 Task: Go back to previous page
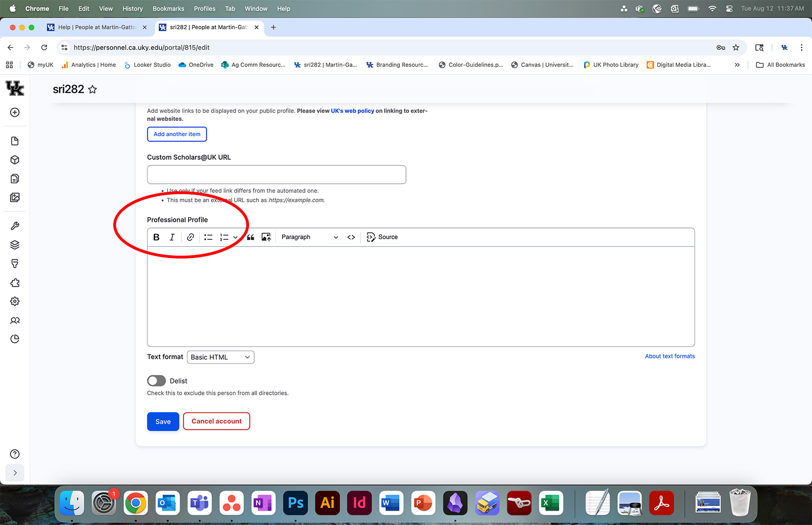point(10,47)
